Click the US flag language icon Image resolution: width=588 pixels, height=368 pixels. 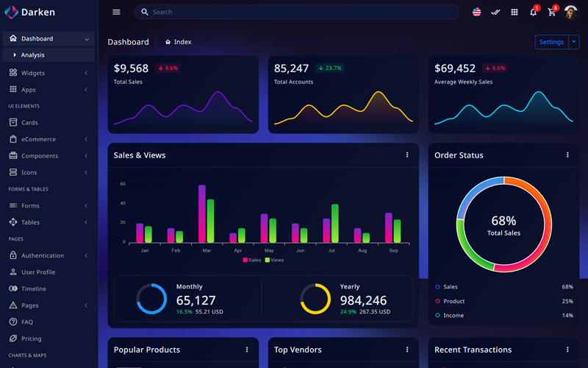tap(476, 13)
